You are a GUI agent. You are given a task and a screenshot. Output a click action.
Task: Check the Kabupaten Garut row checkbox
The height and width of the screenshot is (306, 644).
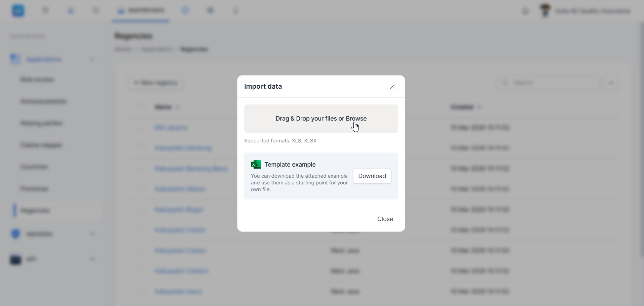[141, 292]
